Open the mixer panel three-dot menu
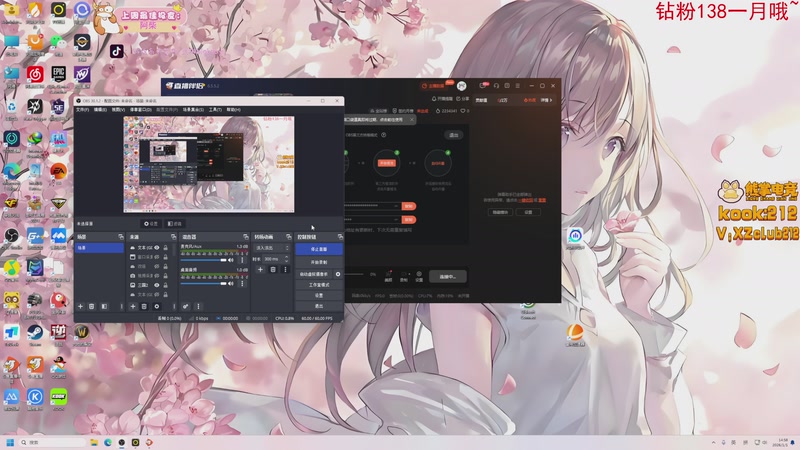800x450 pixels. [x=198, y=307]
